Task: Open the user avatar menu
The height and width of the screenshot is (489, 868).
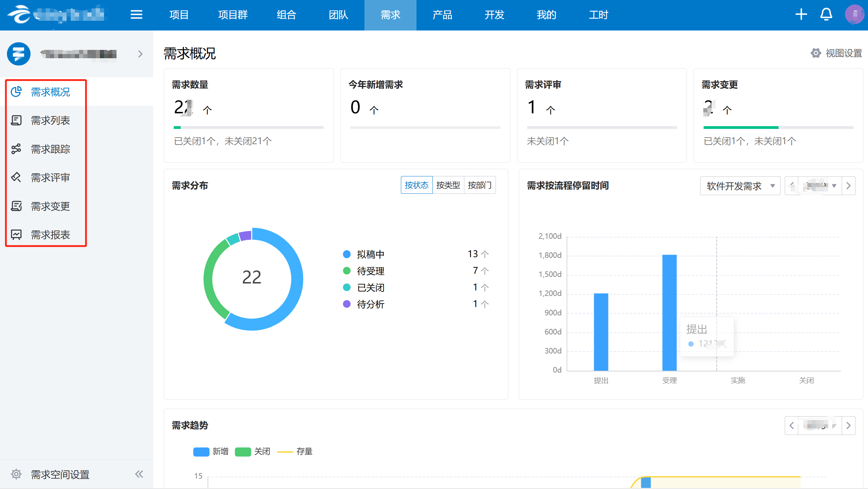Action: 854,15
